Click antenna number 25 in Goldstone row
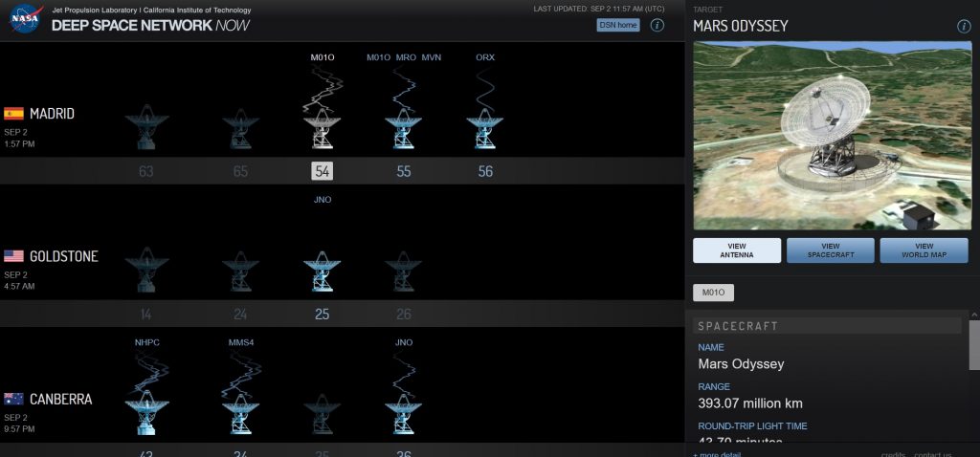The width and height of the screenshot is (980, 457). click(x=322, y=314)
